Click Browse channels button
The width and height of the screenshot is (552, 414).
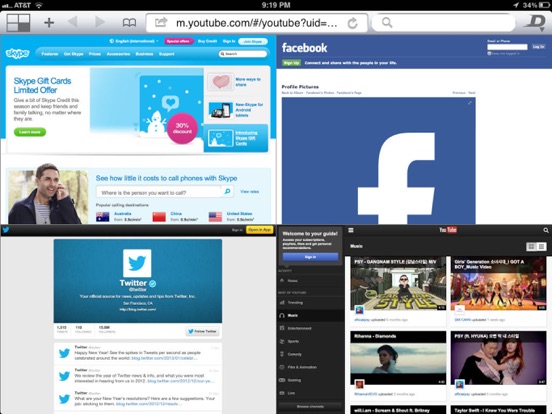(310, 406)
